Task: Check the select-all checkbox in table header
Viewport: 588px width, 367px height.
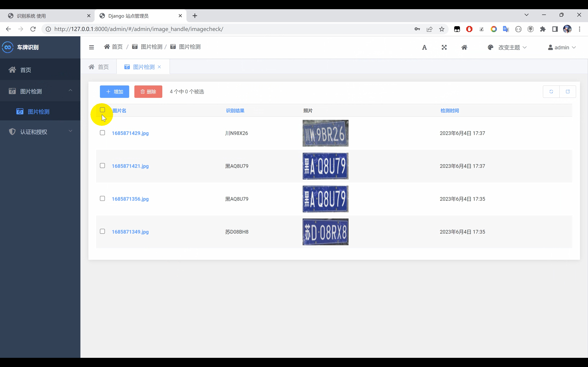Action: (x=102, y=110)
